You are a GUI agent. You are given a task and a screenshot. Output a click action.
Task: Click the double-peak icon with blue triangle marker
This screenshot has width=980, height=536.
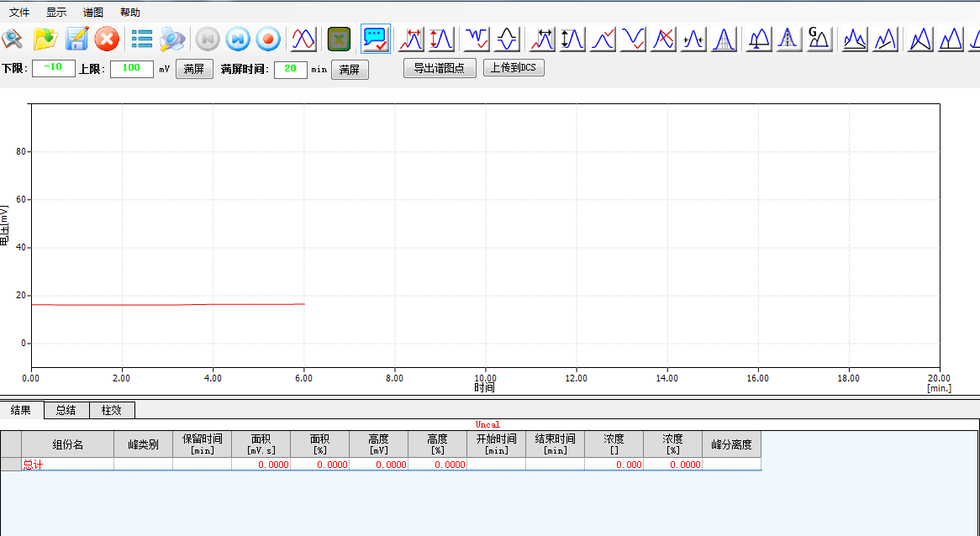pyautogui.click(x=759, y=39)
